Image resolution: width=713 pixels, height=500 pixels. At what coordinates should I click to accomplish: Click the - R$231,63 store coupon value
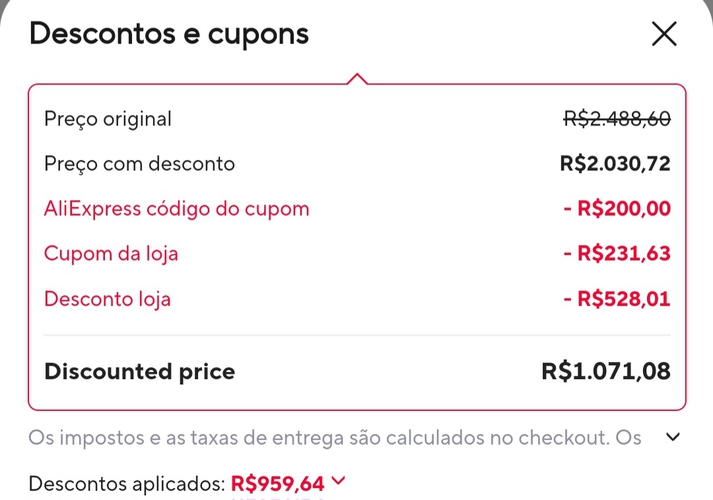[x=617, y=254]
